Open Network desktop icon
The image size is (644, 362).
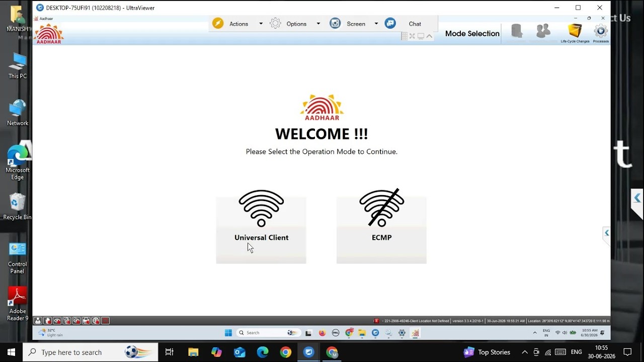[x=18, y=113]
